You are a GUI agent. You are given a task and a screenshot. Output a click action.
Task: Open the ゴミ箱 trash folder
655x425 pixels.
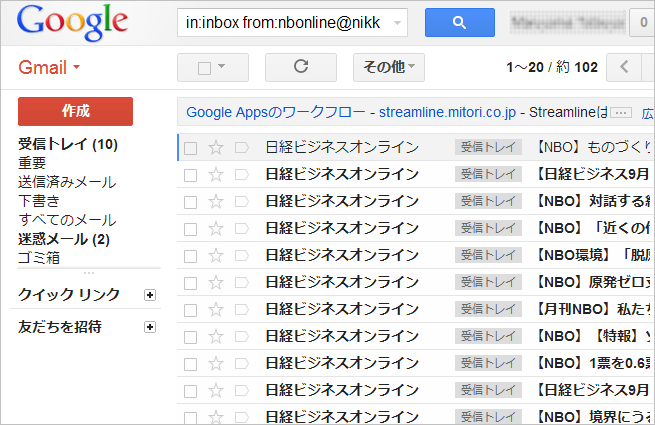click(x=39, y=258)
